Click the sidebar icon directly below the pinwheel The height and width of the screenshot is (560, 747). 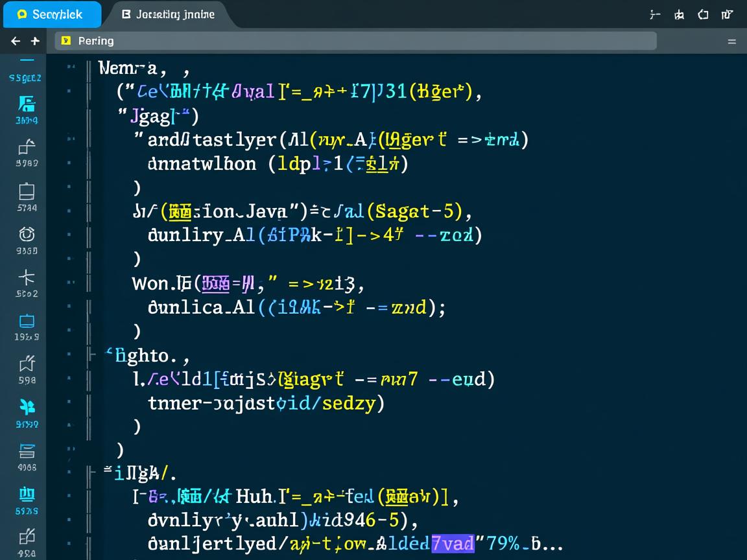pos(27,450)
